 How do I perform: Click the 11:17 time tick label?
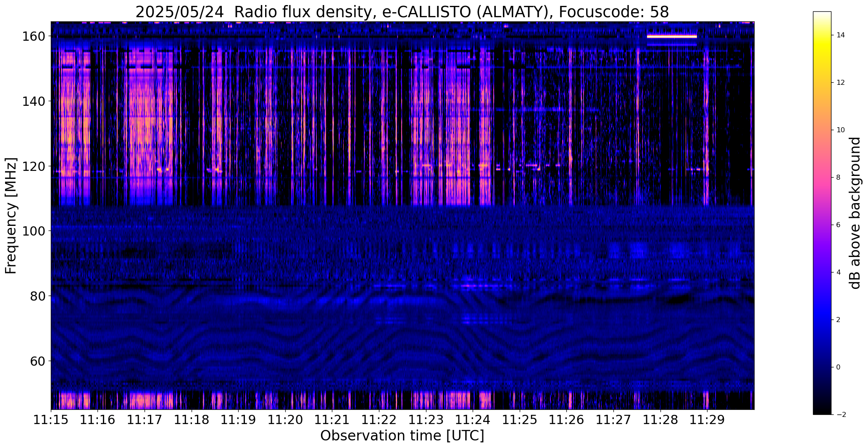point(145,420)
